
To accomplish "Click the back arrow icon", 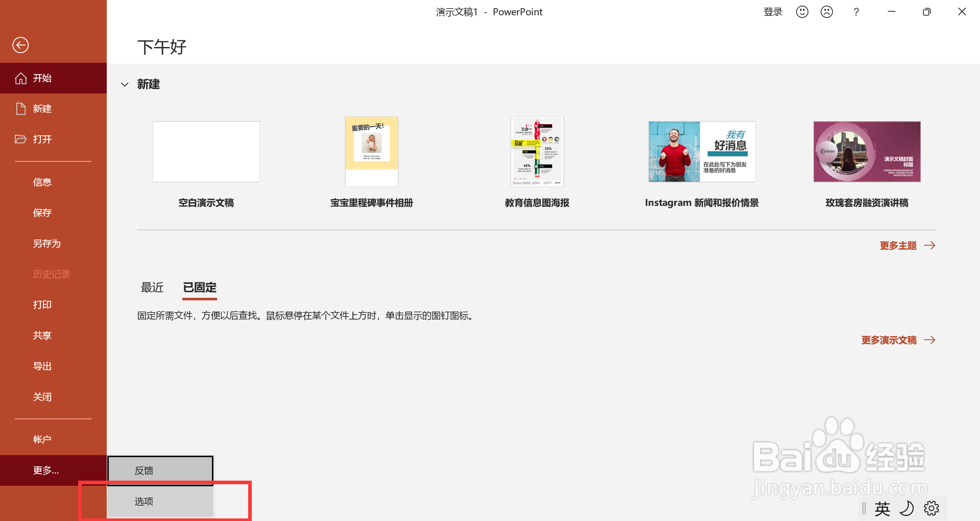I will [x=20, y=45].
